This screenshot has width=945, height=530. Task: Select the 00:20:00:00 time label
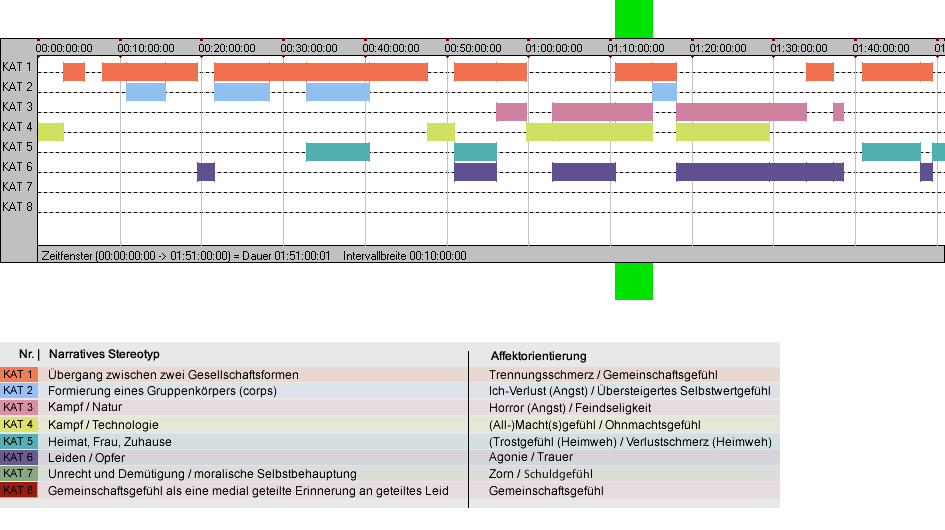227,48
